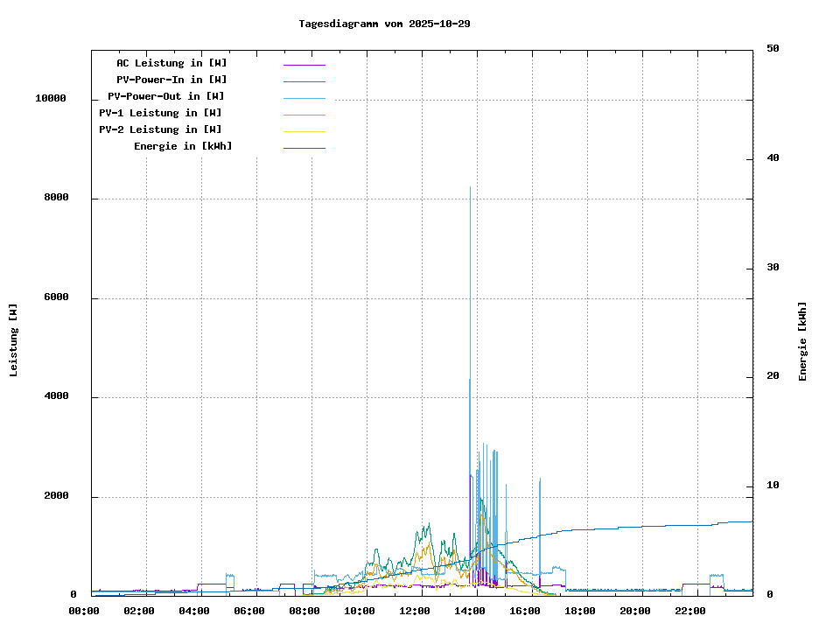Click the Energie in [kWh] legend line
This screenshot has height=630, width=840.
(x=304, y=148)
